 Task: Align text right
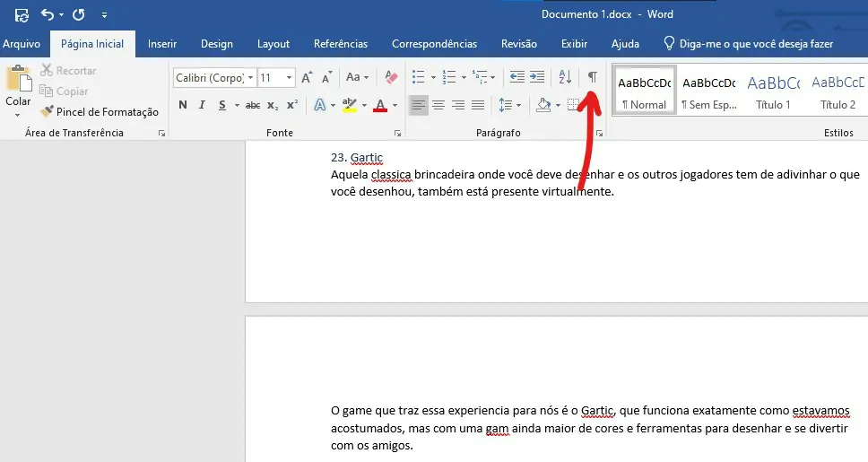pos(458,105)
